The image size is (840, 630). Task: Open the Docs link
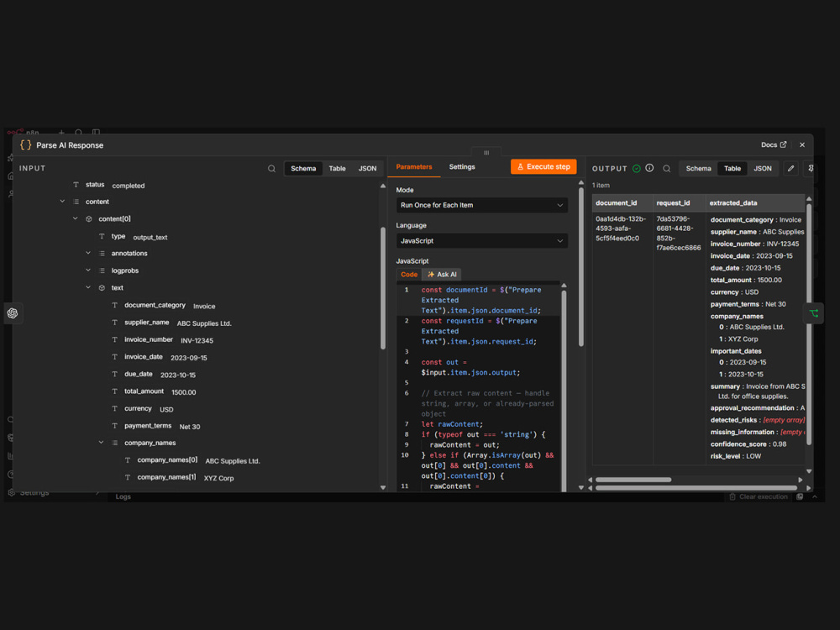pyautogui.click(x=774, y=145)
